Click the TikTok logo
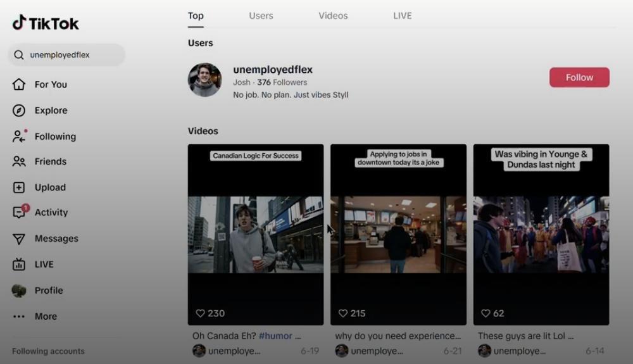 click(x=46, y=23)
